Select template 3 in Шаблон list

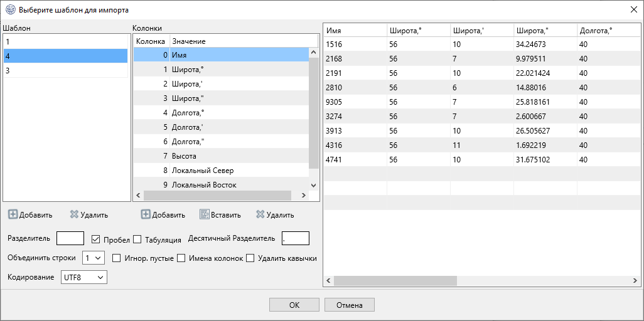tap(66, 70)
